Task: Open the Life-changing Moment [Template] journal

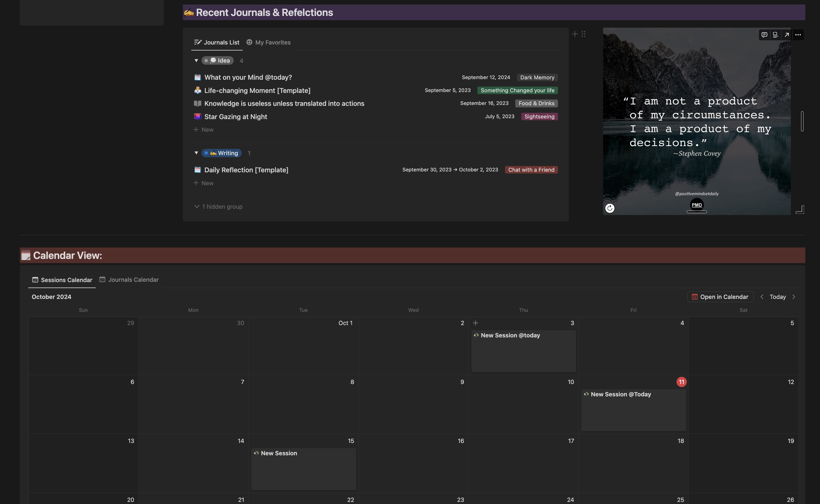Action: pyautogui.click(x=257, y=90)
